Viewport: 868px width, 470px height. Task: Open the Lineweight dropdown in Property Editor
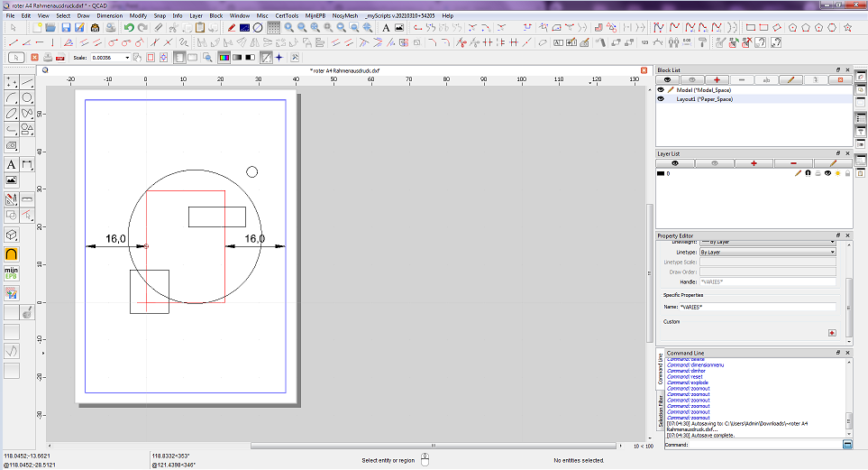(x=767, y=242)
